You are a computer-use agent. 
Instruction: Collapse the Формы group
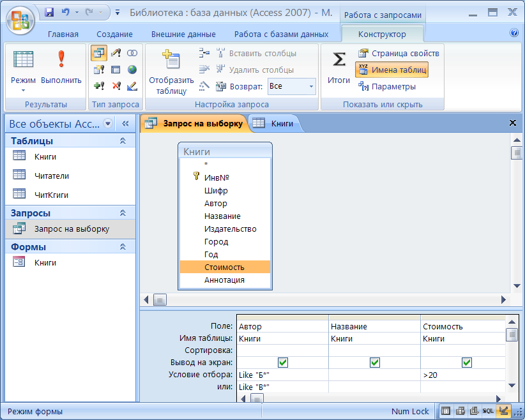point(123,247)
